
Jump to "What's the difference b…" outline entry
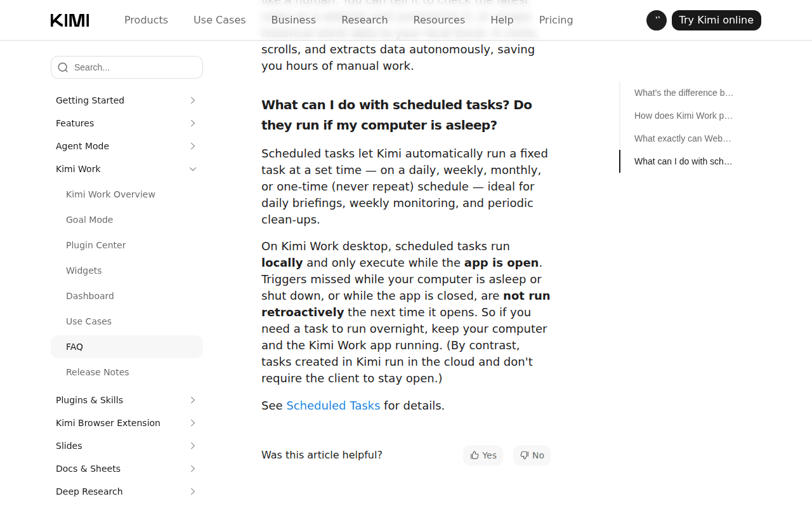[x=684, y=93]
